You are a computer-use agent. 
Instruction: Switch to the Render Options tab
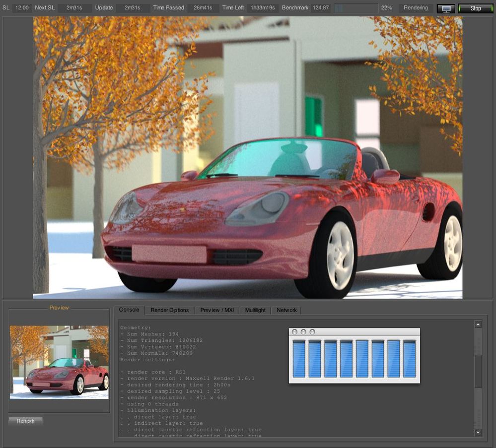[x=170, y=310]
